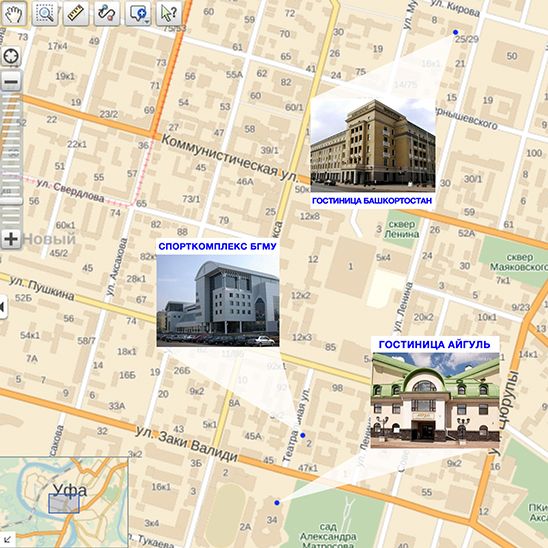Select the area zoom magnifier tool
The image size is (548, 548).
[45, 14]
